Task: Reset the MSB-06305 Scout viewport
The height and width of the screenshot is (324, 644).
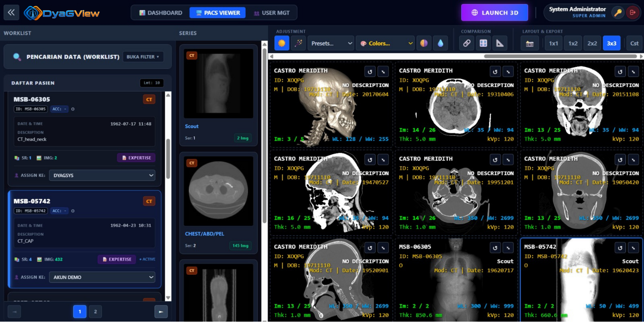Action: (495, 248)
